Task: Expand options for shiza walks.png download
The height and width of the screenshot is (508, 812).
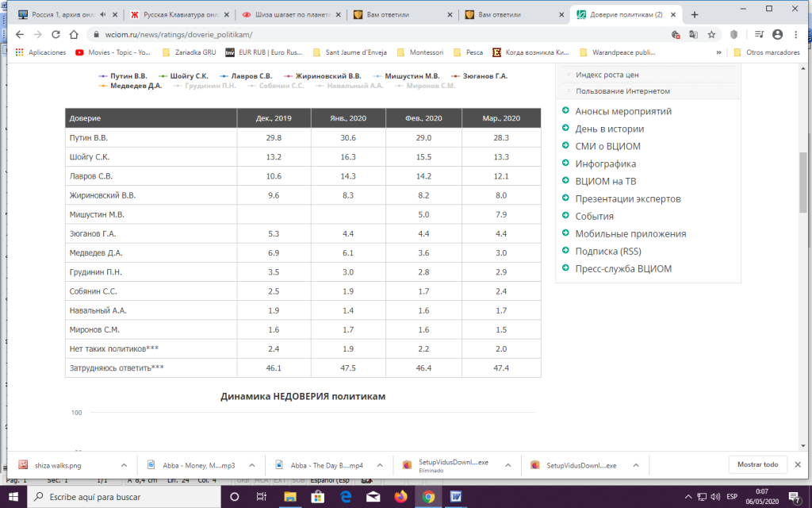Action: pyautogui.click(x=124, y=465)
